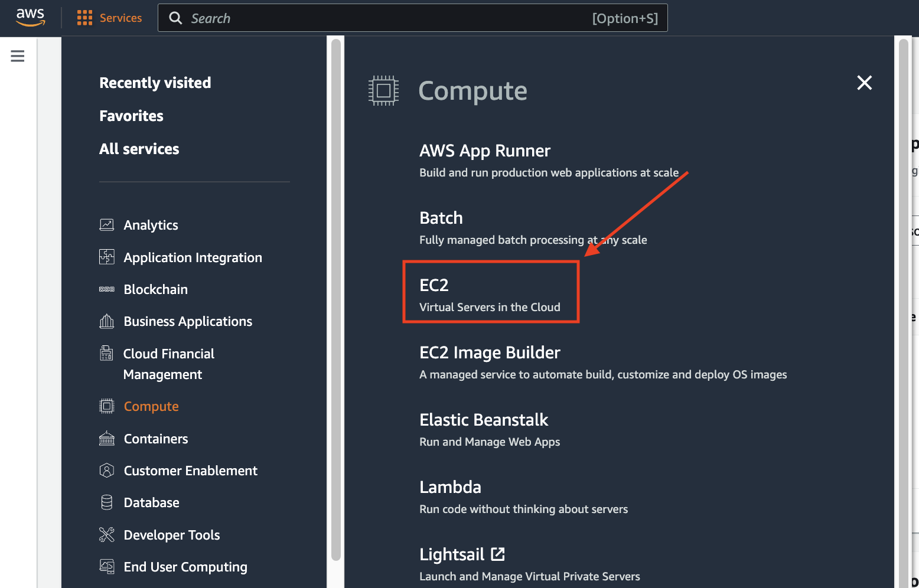Open the Recently visited section

[x=155, y=83]
